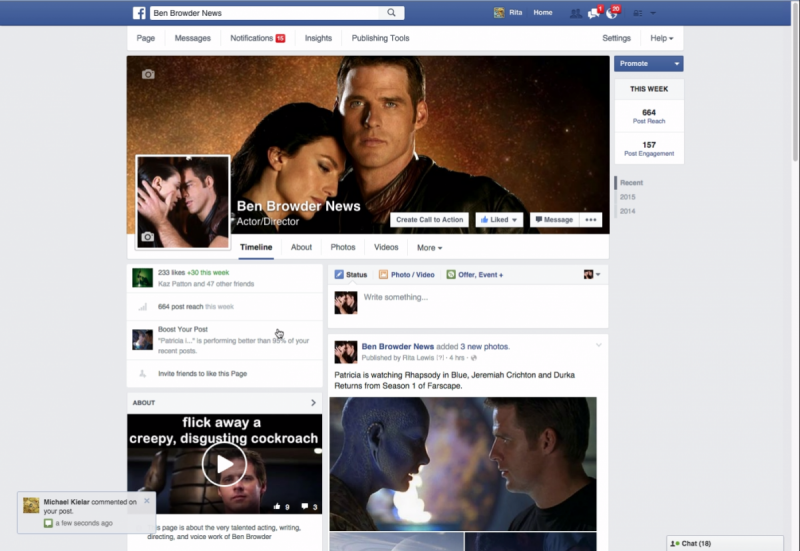This screenshot has height=551, width=800.
Task: Click 664 Post Reach stat
Action: [x=649, y=116]
